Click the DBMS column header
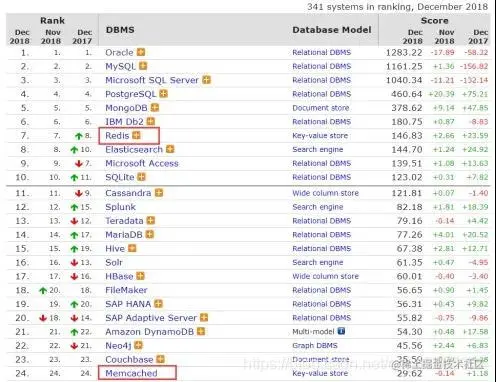This screenshot has width=496, height=382. (120, 30)
